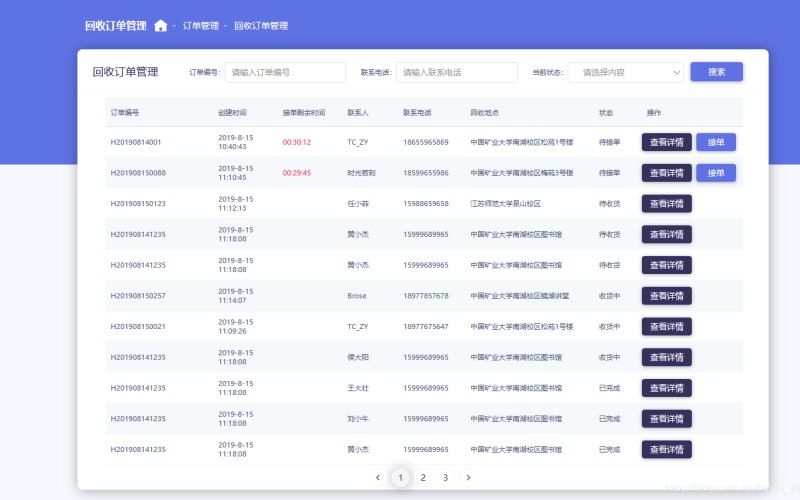Image resolution: width=800 pixels, height=500 pixels.
Task: Open 查看详情 for Brose's order
Action: 666,296
